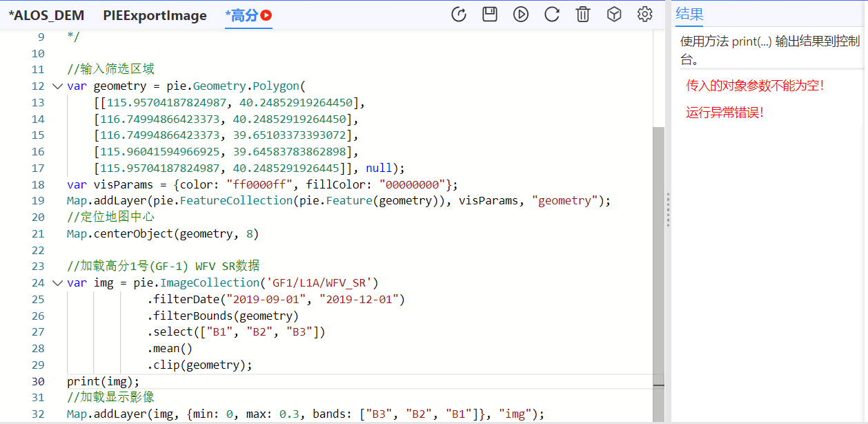Collapse the geometry code block at line 12
The width and height of the screenshot is (868, 424).
point(57,86)
